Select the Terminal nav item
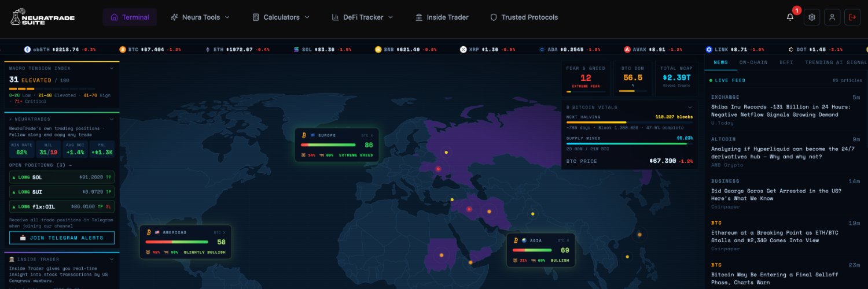868x289 pixels. point(130,17)
